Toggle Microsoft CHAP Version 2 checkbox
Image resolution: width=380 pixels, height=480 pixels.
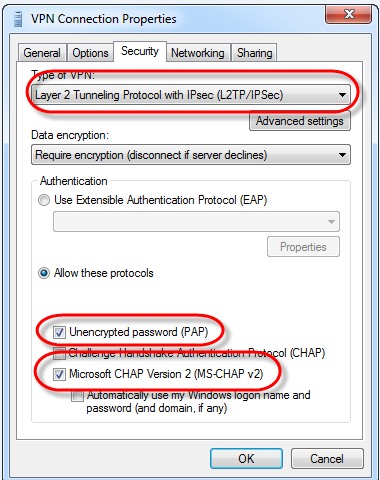point(59,374)
